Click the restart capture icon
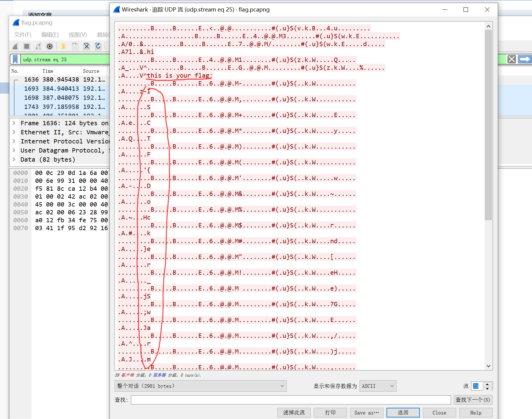Viewport: 532px width, 419px height. click(x=38, y=46)
